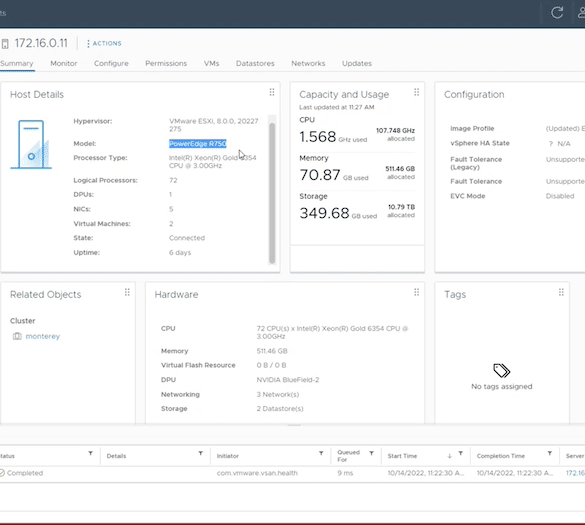Click the host icon beside 172.16.0.11
This screenshot has width=585, height=525.
point(5,44)
